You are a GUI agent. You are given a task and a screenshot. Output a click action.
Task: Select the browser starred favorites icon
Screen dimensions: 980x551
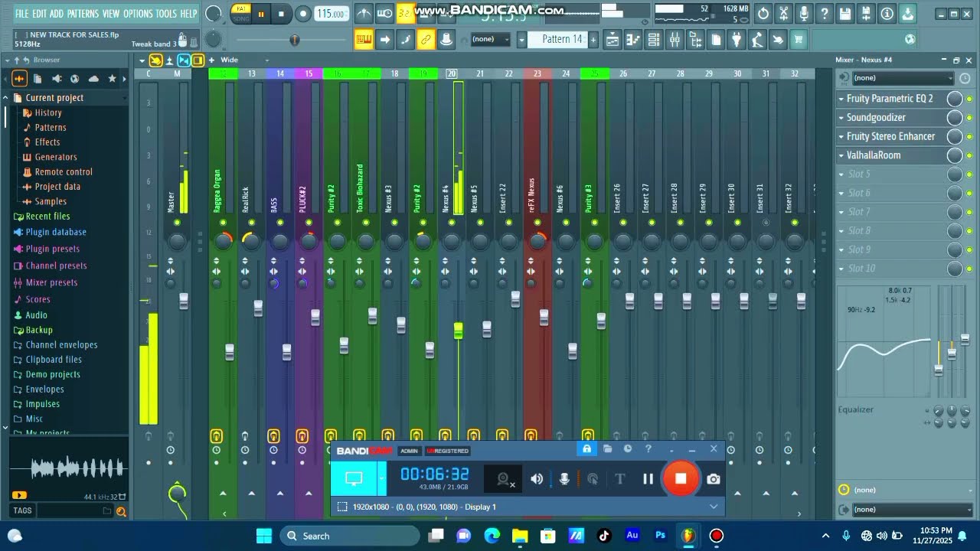click(112, 79)
